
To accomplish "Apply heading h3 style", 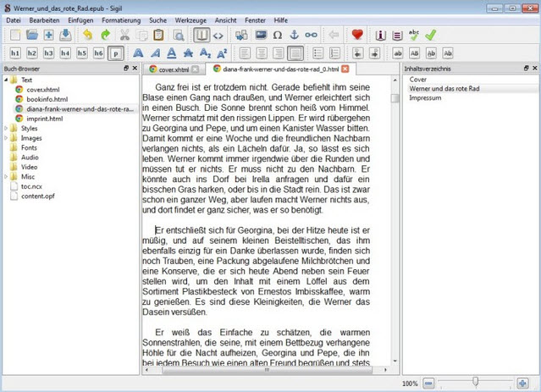I will tap(48, 53).
